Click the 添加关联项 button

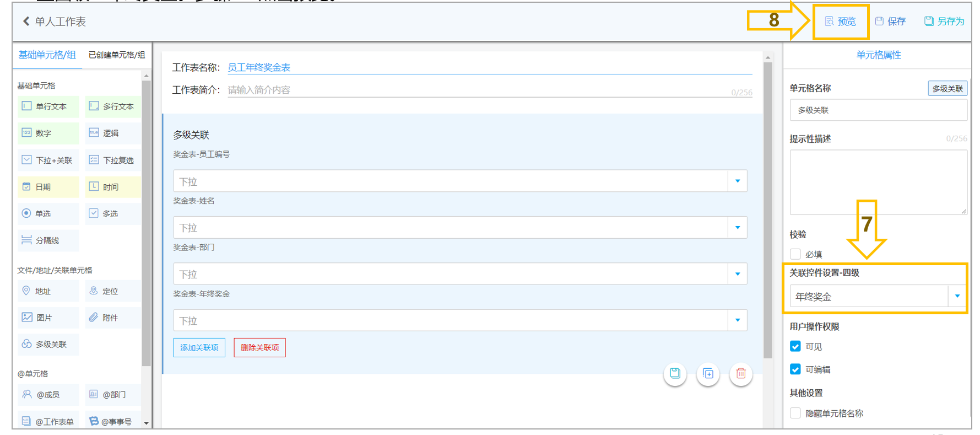tap(199, 347)
